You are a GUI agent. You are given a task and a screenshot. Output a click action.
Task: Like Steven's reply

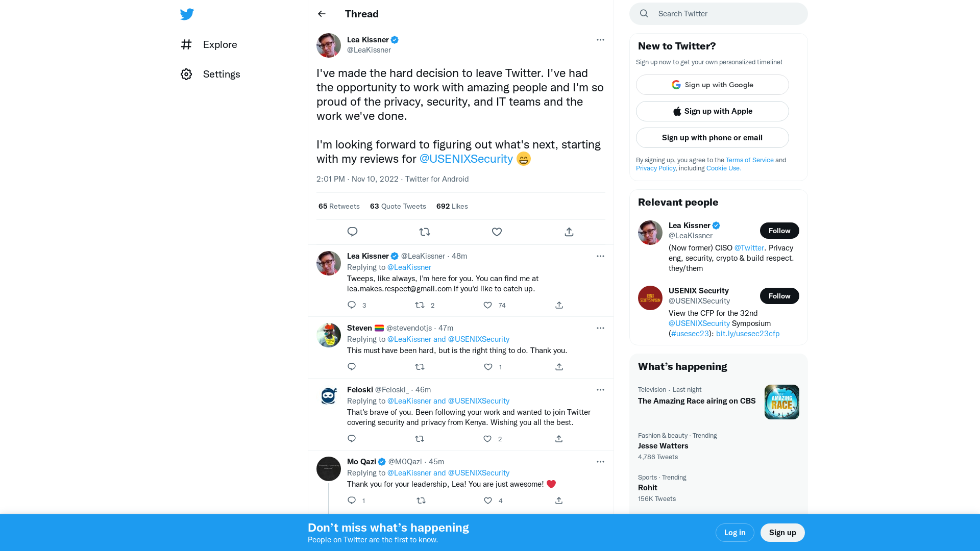click(x=488, y=367)
